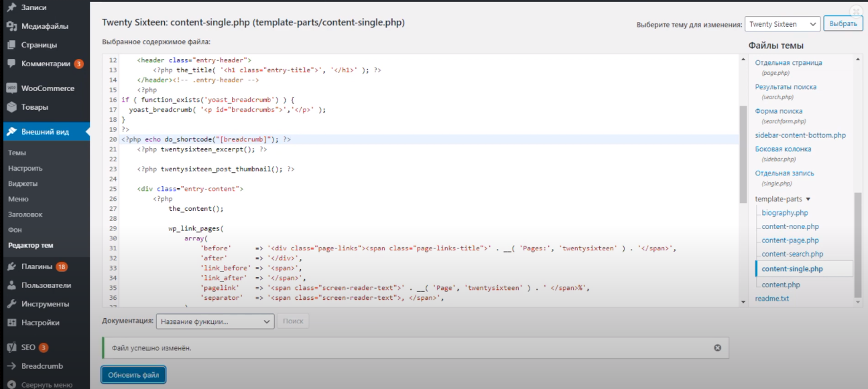Image resolution: width=868 pixels, height=389 pixels.
Task: Open content-page.php in theme files
Action: click(790, 240)
